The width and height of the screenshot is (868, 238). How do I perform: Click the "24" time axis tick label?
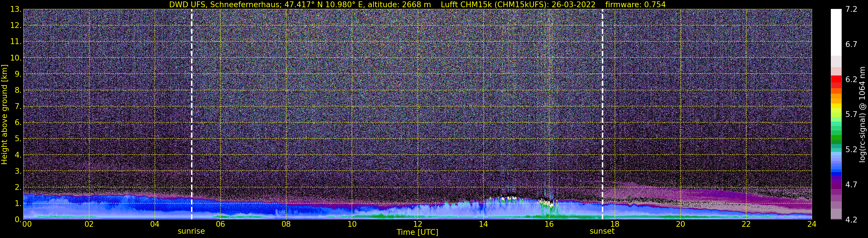[x=812, y=224]
